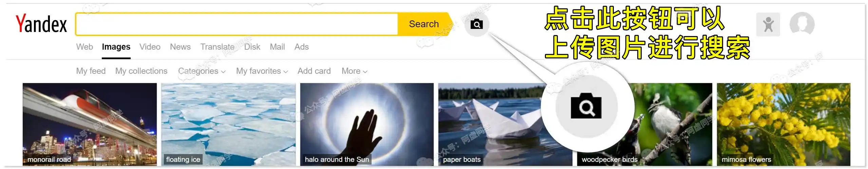Select the mimosa flowers thumbnail
Screen dimensions: 868x169
pyautogui.click(x=784, y=124)
